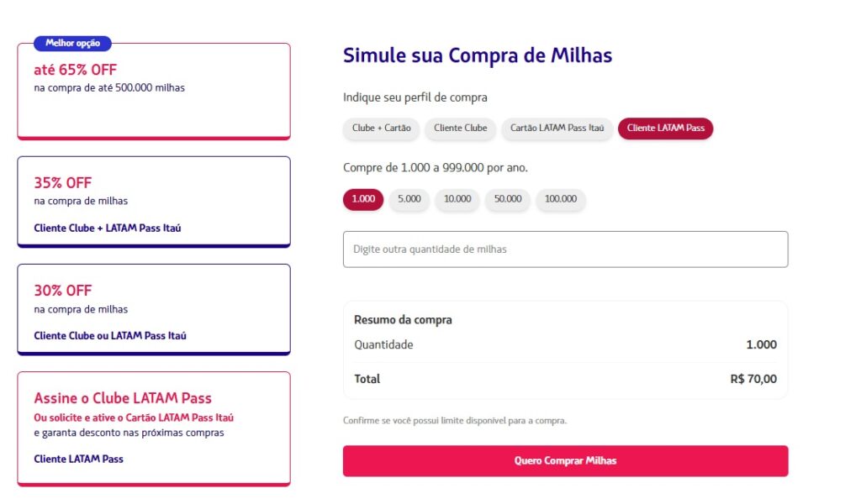This screenshot has width=861, height=504.
Task: Choose the Cliente Clube profile option
Action: (460, 129)
